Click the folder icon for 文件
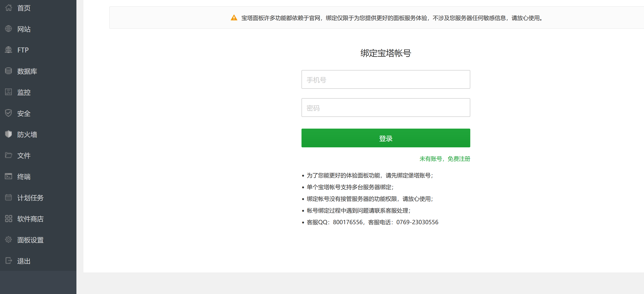Viewport: 644px width, 294px height. [8, 155]
